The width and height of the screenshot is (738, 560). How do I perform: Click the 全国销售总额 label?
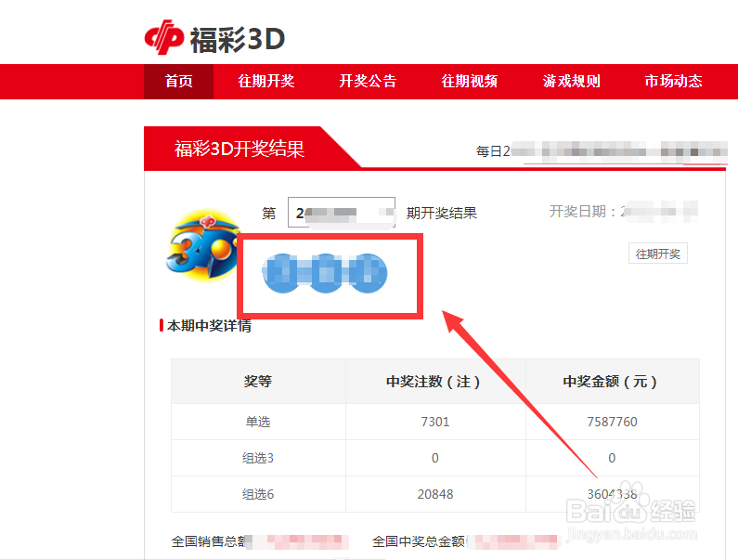(x=209, y=541)
